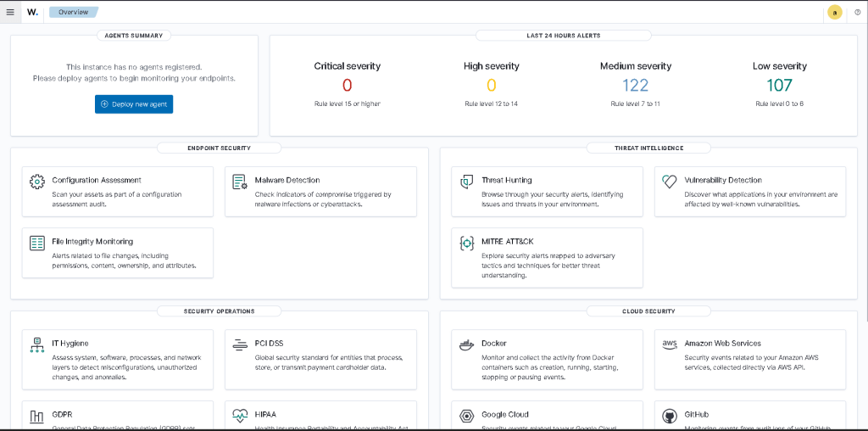Open the user avatar menu
This screenshot has width=868, height=431.
coord(834,12)
